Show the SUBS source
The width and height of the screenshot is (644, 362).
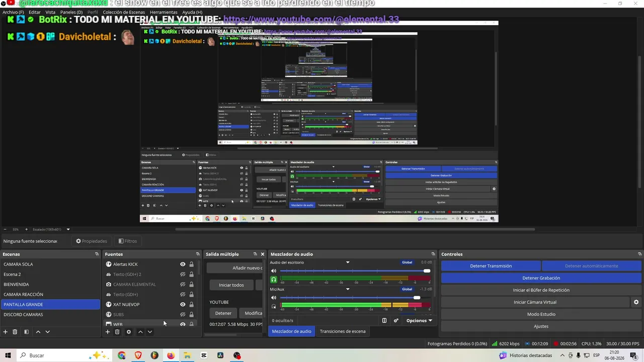(x=183, y=315)
